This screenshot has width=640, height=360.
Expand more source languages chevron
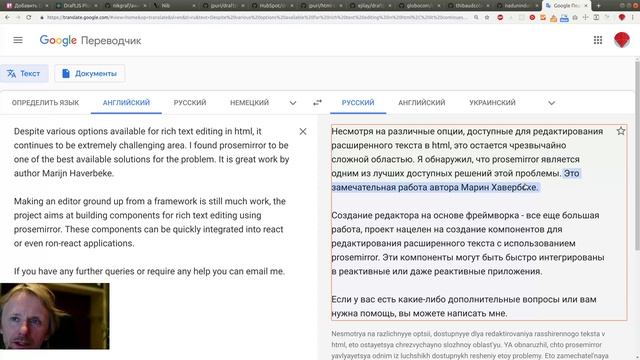tap(293, 103)
